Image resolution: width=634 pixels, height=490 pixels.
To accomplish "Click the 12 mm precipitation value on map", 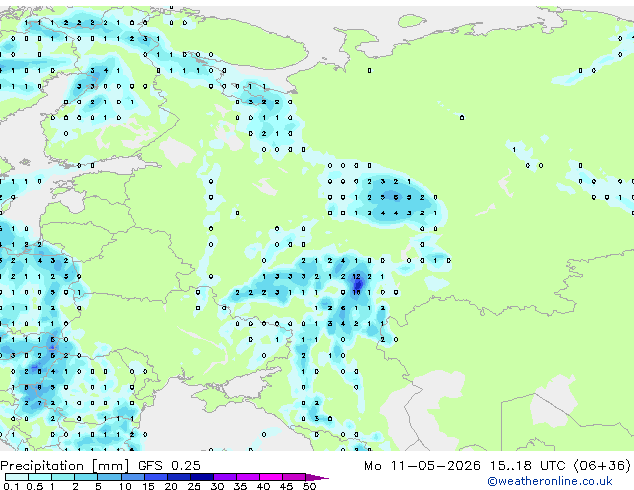I will click(356, 277).
